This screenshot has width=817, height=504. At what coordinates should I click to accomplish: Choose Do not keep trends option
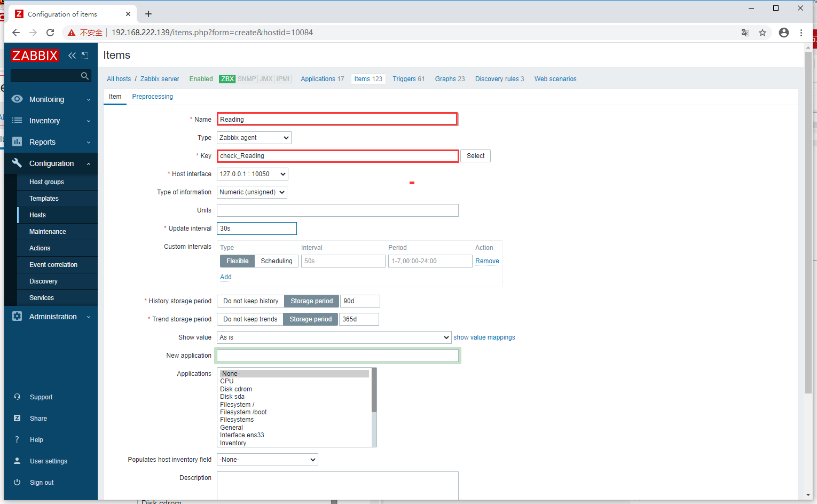[250, 319]
